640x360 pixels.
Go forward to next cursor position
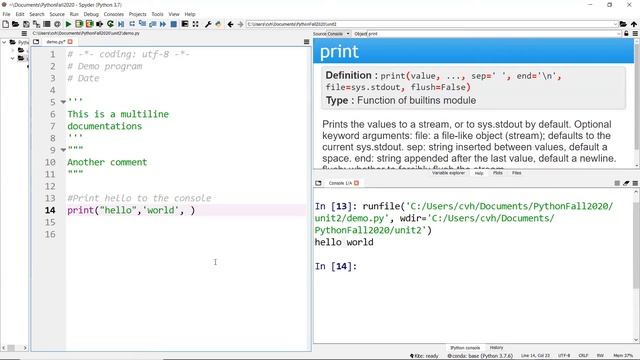pyautogui.click(x=240, y=24)
